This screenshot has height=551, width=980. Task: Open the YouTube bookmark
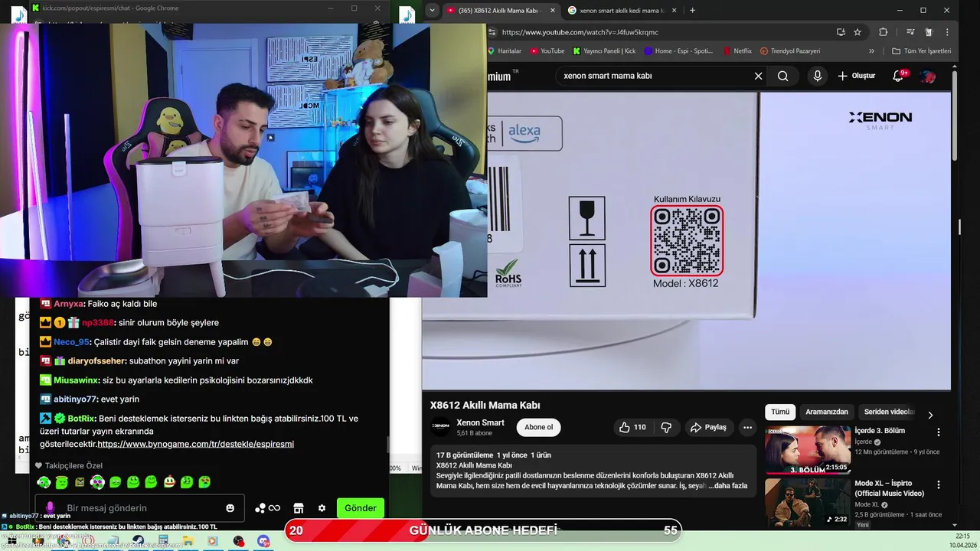pyautogui.click(x=547, y=51)
